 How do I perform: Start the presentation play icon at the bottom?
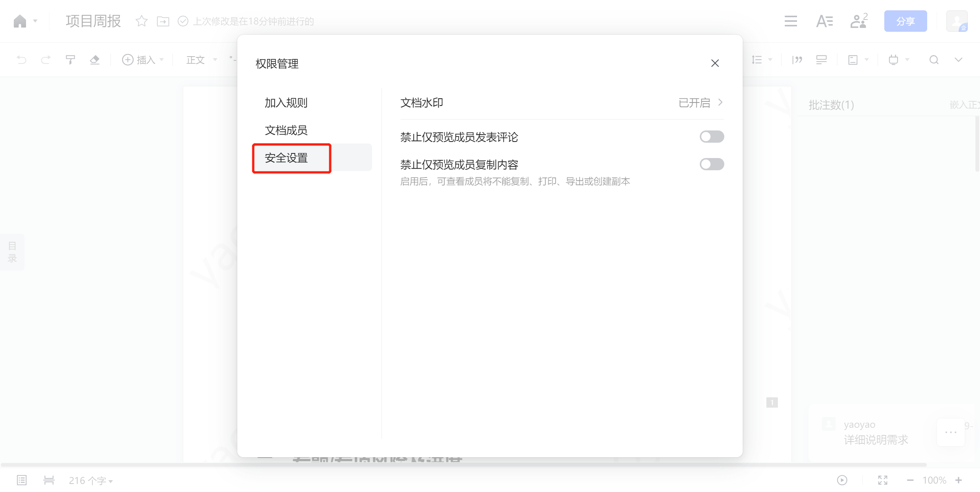pyautogui.click(x=842, y=480)
